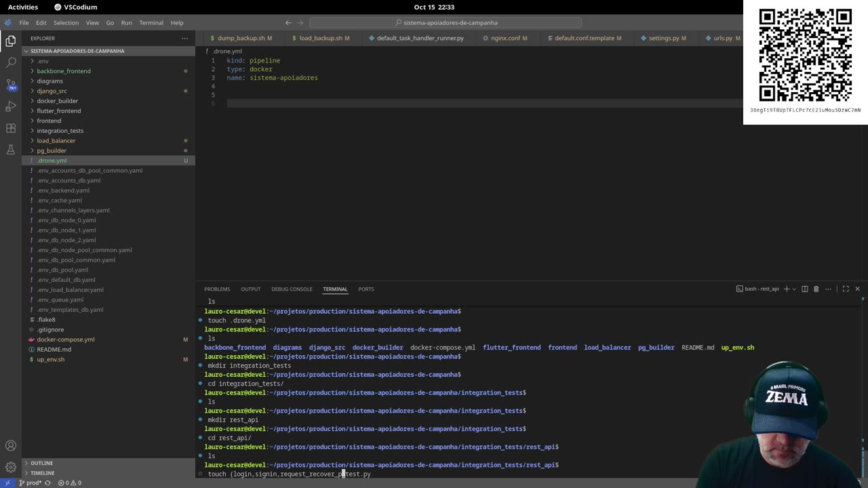Open the terminal launch profile dropdown arrow
The image size is (868, 488).
click(x=794, y=289)
